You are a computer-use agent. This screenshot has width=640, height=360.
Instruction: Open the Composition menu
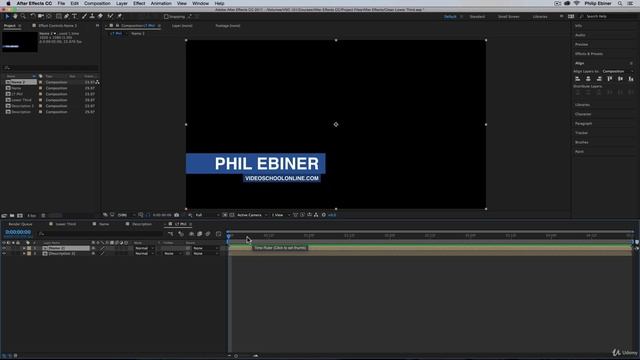[x=97, y=3]
